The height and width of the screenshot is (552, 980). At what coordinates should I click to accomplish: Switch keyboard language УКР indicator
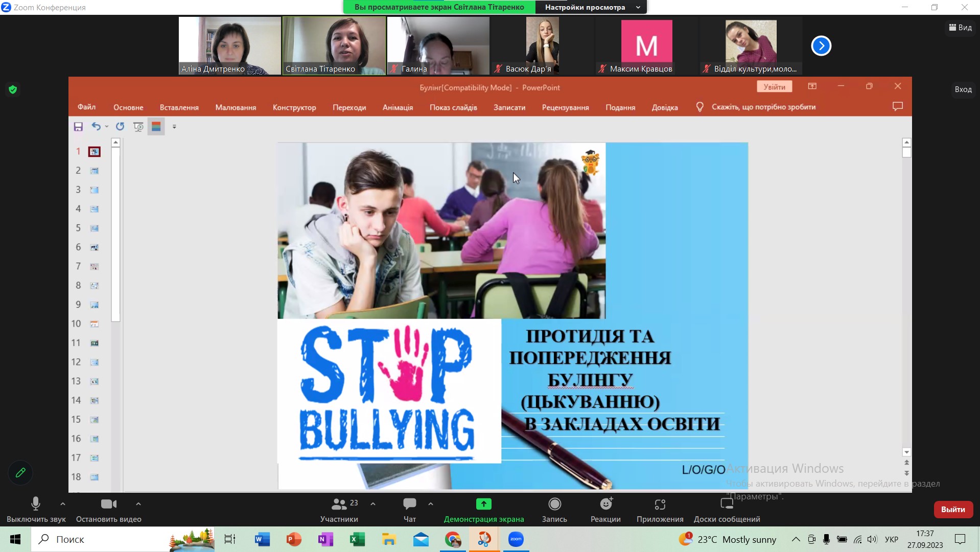pos(892,539)
